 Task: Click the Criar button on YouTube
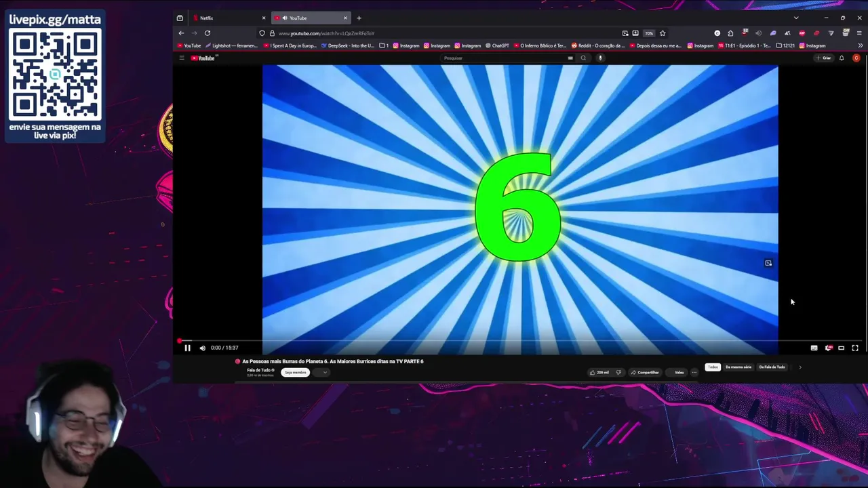[824, 58]
